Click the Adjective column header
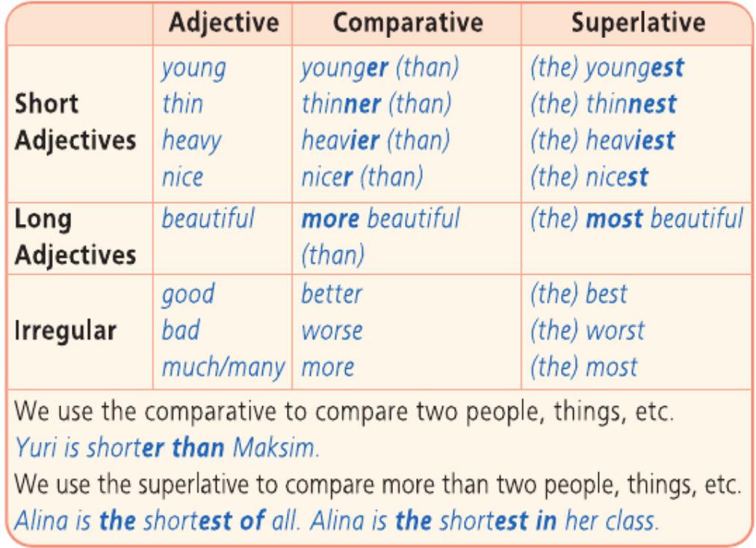The image size is (756, 548). pos(223,23)
